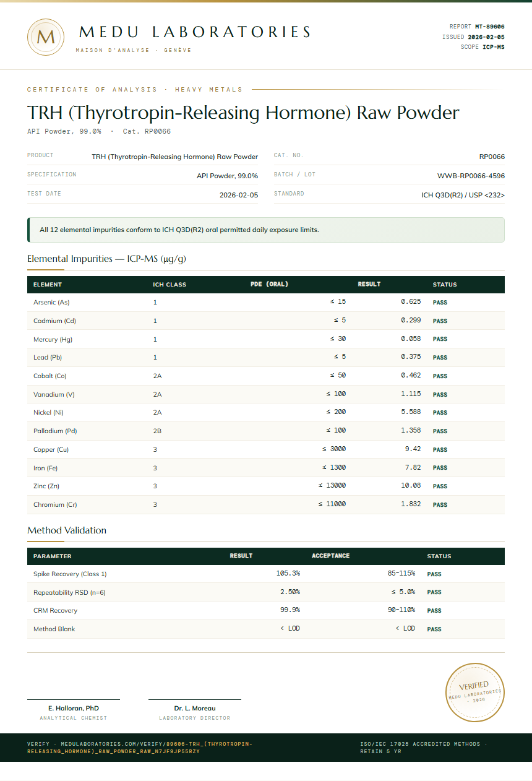Click the Nickel (Ni) row label
The image size is (532, 781).
tap(48, 413)
